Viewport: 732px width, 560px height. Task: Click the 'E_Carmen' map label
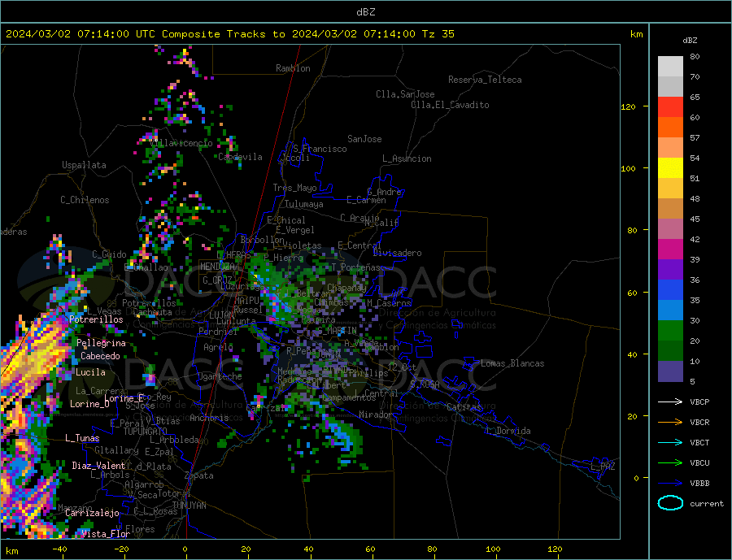(366, 200)
